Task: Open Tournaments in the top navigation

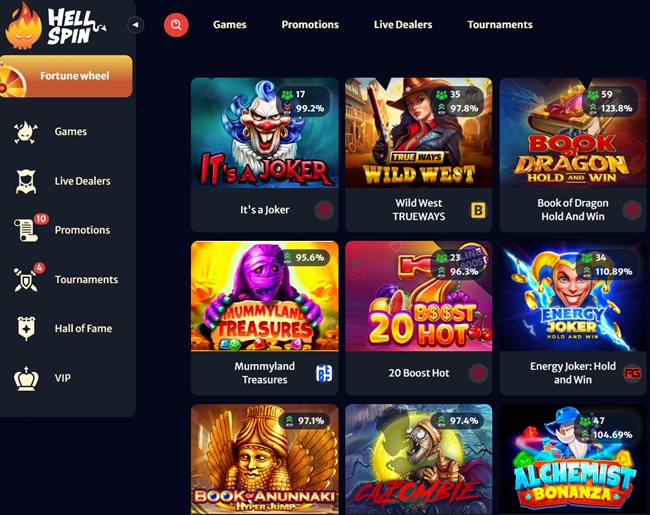Action: coord(500,25)
